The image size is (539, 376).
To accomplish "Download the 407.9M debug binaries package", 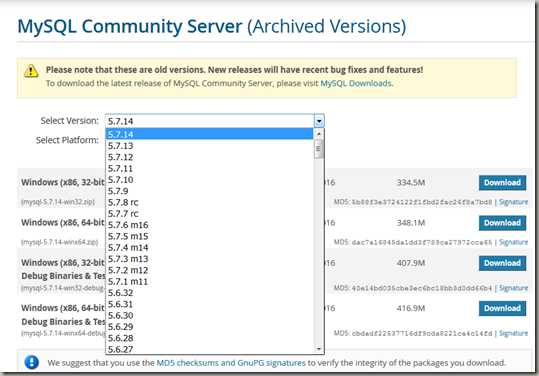I will pyautogui.click(x=502, y=263).
